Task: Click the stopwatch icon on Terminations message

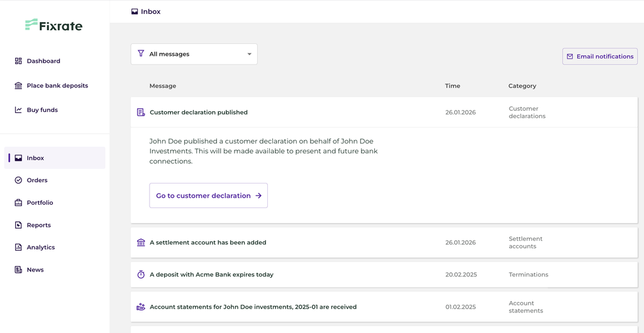Action: pyautogui.click(x=141, y=275)
